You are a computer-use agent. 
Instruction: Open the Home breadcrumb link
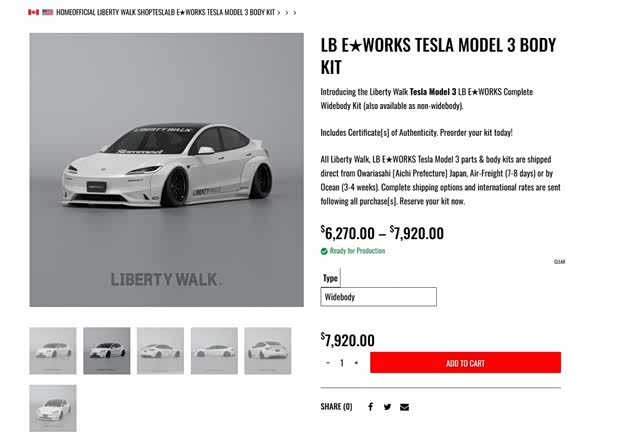point(63,12)
